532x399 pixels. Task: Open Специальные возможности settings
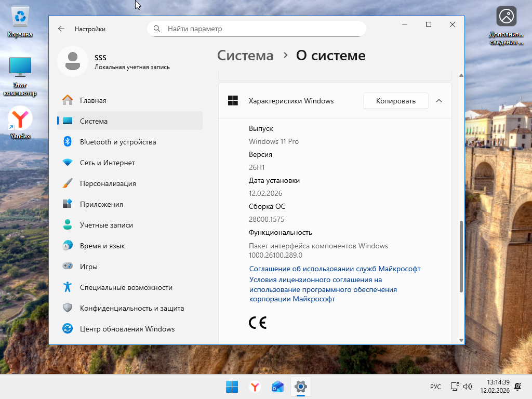pos(126,287)
